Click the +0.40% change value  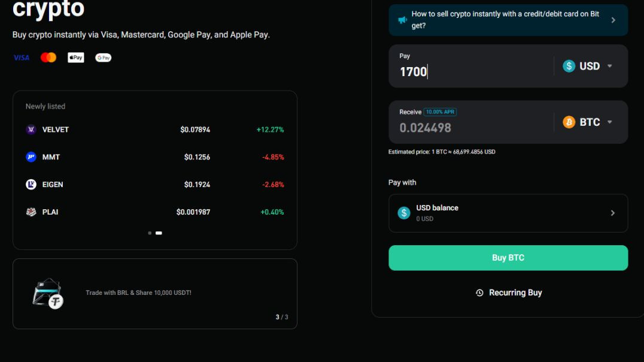pos(272,212)
